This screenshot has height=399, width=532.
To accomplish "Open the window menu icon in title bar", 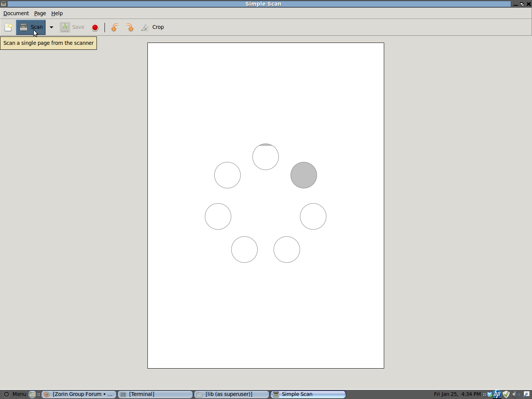I will point(3,4).
